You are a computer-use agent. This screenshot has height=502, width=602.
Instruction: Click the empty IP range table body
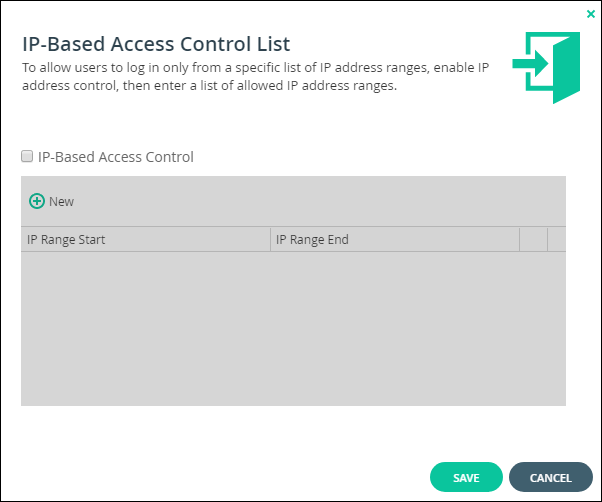click(293, 329)
